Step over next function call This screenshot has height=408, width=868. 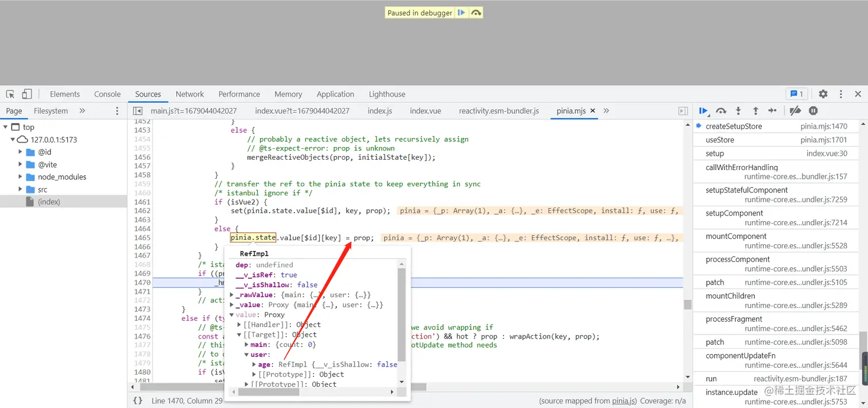click(x=721, y=110)
